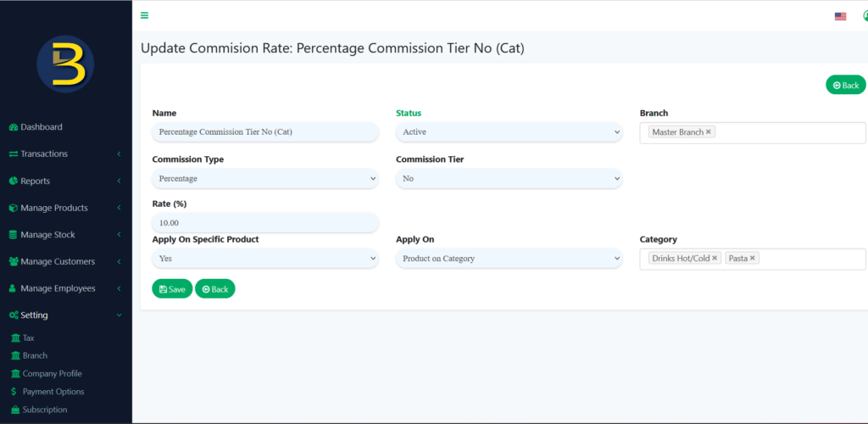Image resolution: width=868 pixels, height=424 pixels.
Task: Open the Apply On dropdown
Action: tap(509, 259)
